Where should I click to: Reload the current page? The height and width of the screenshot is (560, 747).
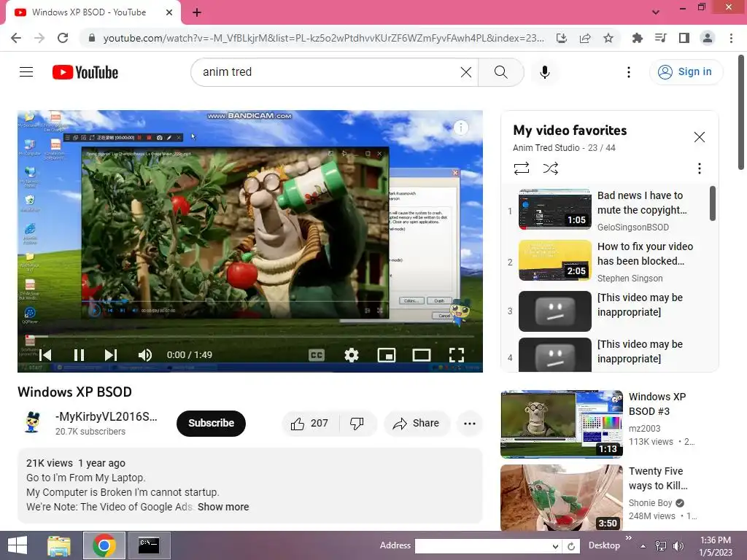pyautogui.click(x=63, y=38)
